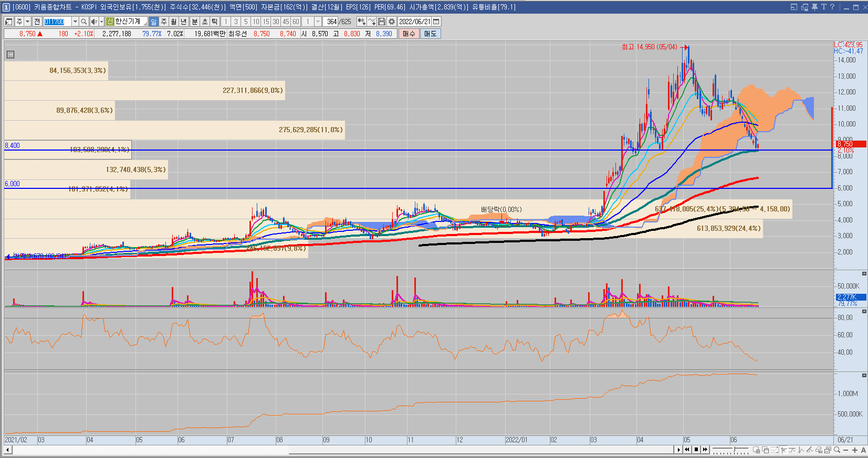868x458 pixels.
Task: Open the 주 market type dropdown arrow
Action: click(x=28, y=22)
